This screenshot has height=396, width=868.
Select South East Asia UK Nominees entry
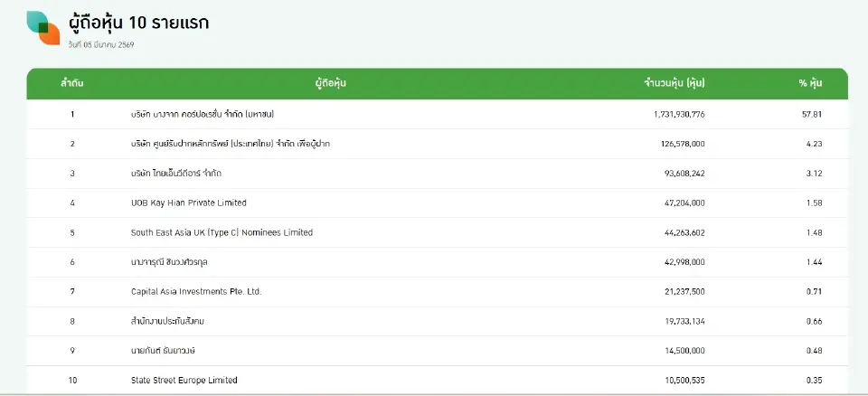(222, 232)
